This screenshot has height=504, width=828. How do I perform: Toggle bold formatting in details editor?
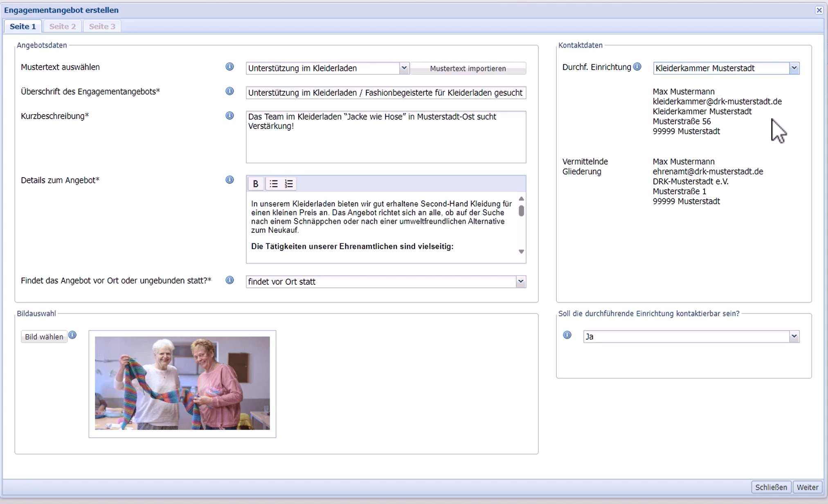click(256, 184)
